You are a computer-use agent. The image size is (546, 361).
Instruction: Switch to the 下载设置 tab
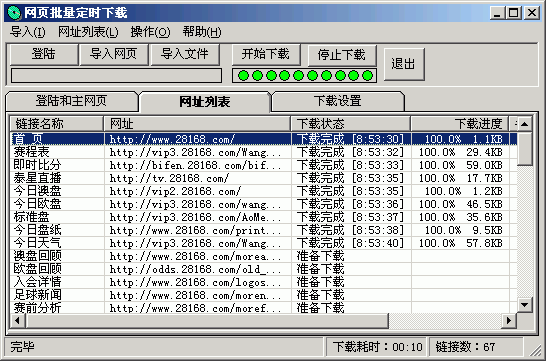[x=338, y=101]
